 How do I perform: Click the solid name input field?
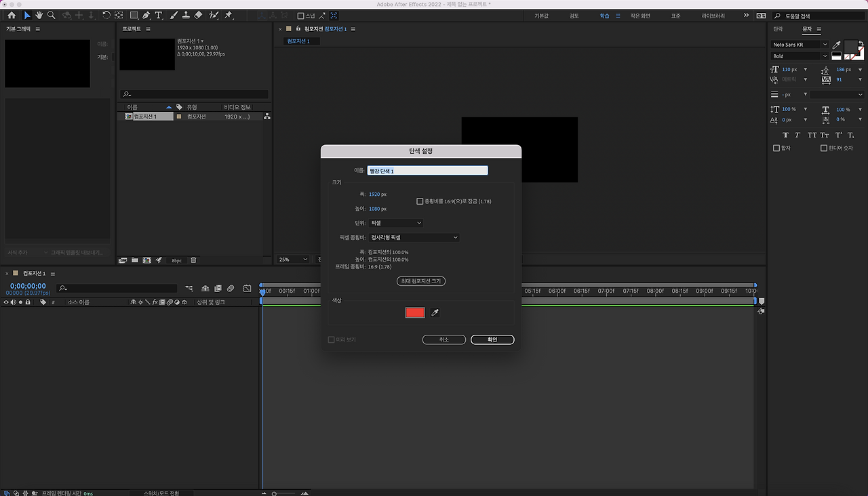click(x=427, y=171)
